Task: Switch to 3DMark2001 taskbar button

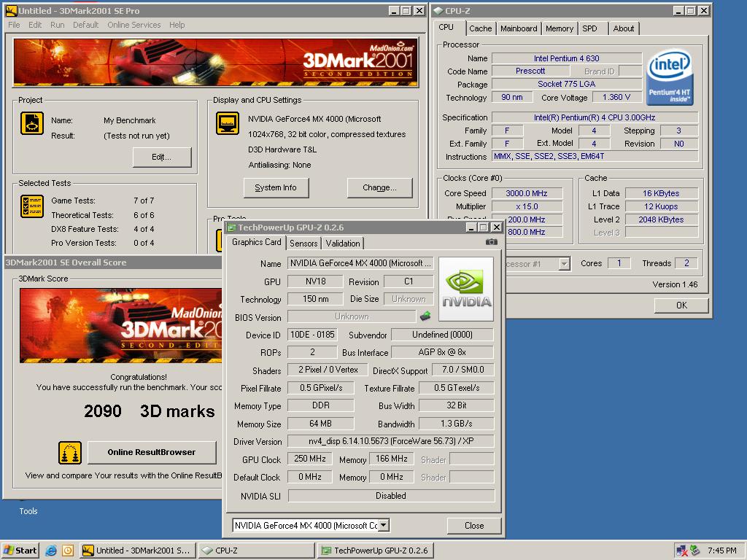Action: (137, 551)
